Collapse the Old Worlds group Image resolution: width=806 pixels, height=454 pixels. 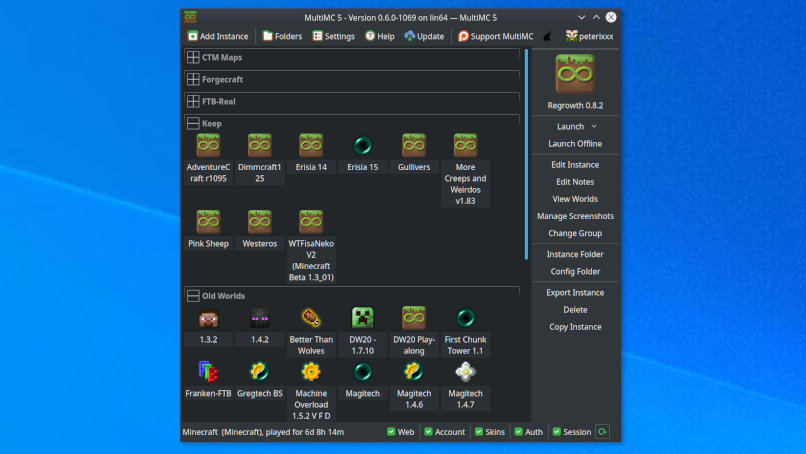(193, 296)
